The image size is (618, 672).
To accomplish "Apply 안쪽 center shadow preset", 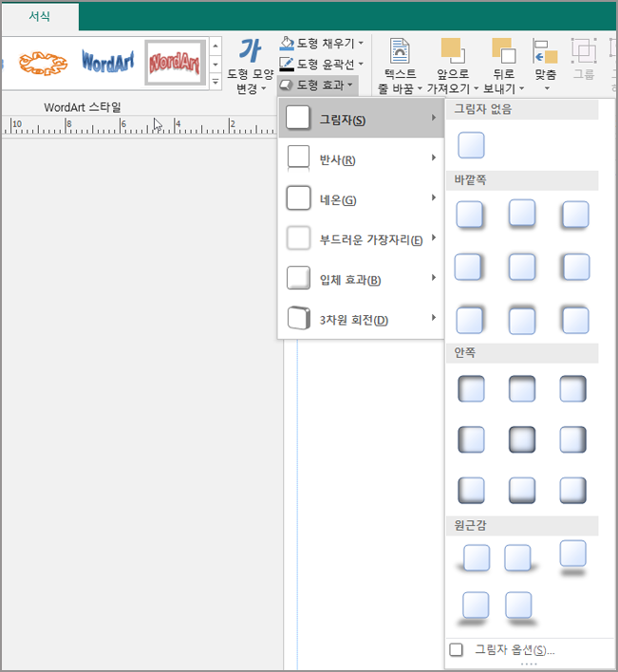I will 522,439.
